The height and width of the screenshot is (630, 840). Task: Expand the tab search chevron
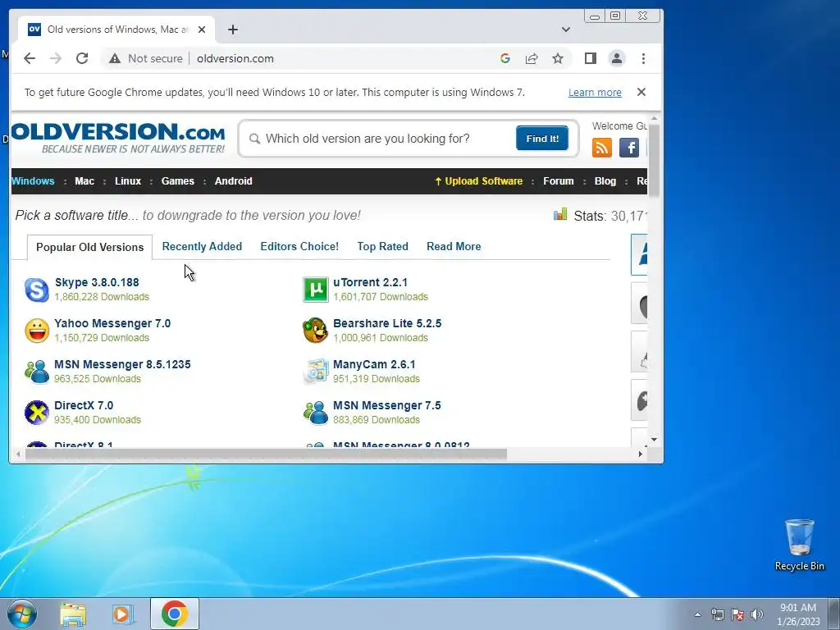click(x=566, y=30)
